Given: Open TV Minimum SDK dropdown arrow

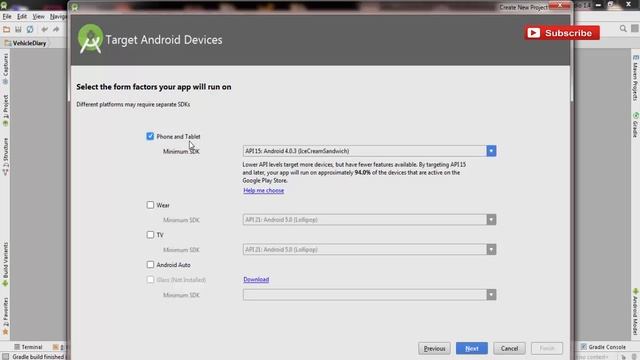Looking at the screenshot, I should tap(491, 249).
